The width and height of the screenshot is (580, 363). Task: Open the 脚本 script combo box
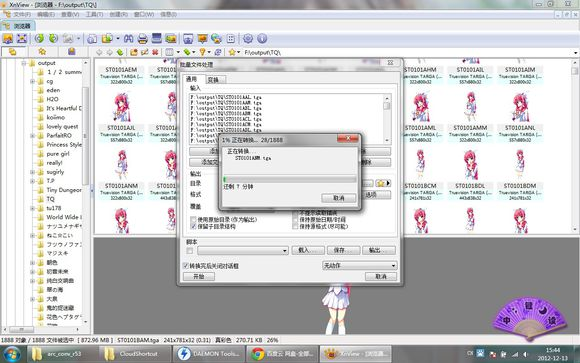tap(243, 251)
